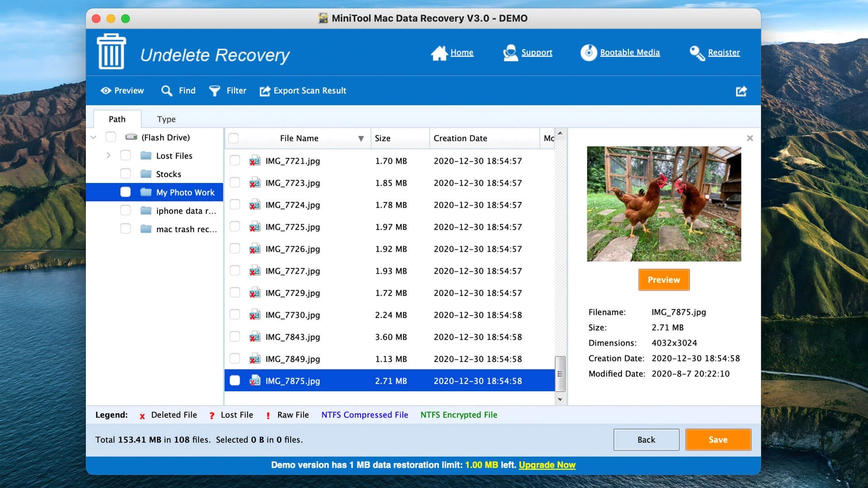Select the checkbox next to Flash Drive
The height and width of the screenshot is (488, 868).
click(x=110, y=137)
